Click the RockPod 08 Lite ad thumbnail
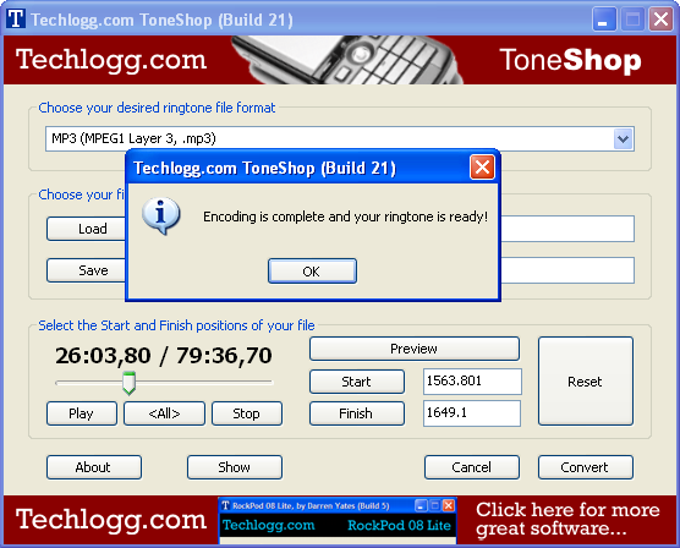This screenshot has width=680, height=548. (x=338, y=521)
